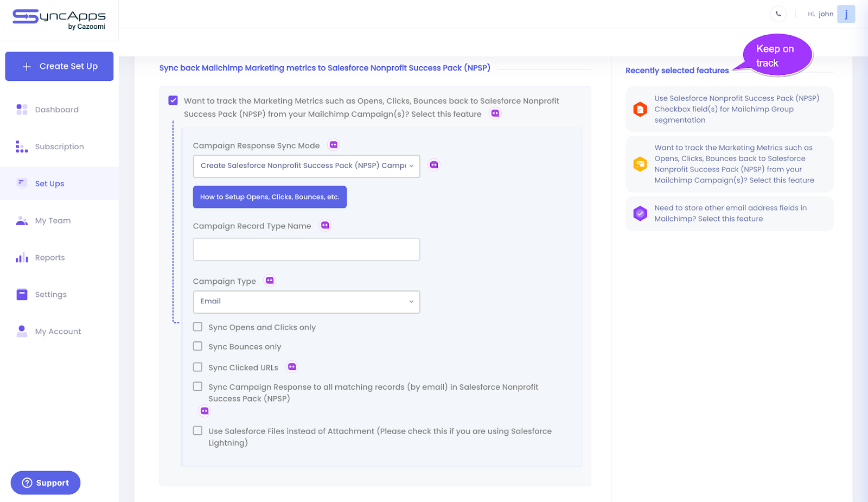Enable Sync Bounces only checkbox
Screen dimensions: 868x502
coord(197,346)
